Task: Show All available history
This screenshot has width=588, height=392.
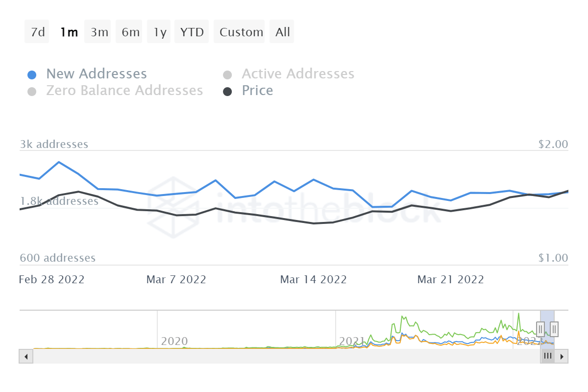Action: pyautogui.click(x=282, y=32)
